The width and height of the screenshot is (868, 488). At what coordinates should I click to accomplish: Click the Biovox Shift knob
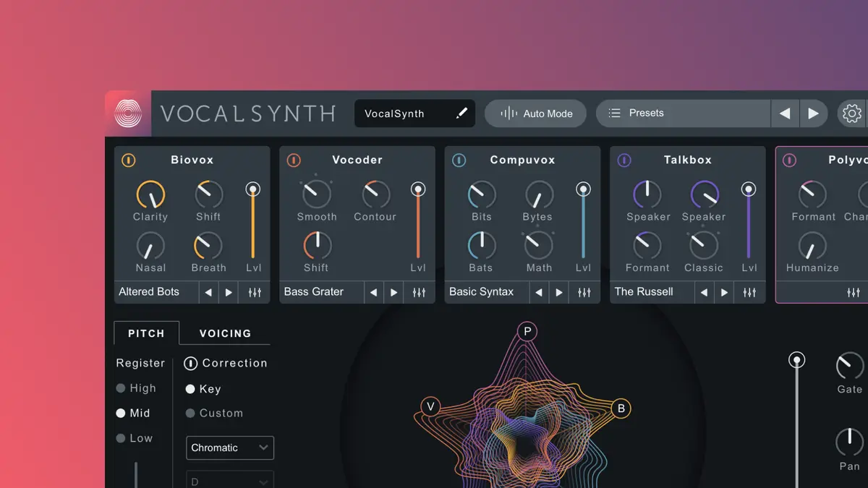point(208,194)
